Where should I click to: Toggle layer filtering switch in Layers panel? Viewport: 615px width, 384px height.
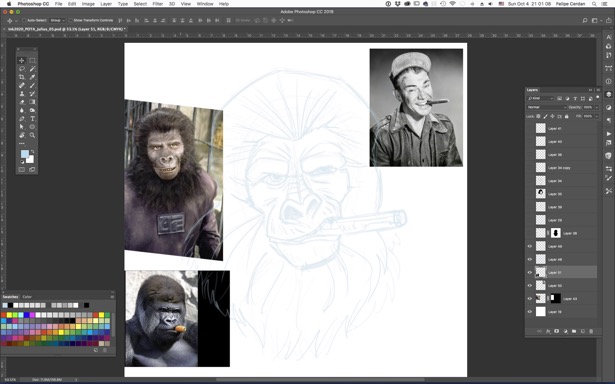click(598, 98)
